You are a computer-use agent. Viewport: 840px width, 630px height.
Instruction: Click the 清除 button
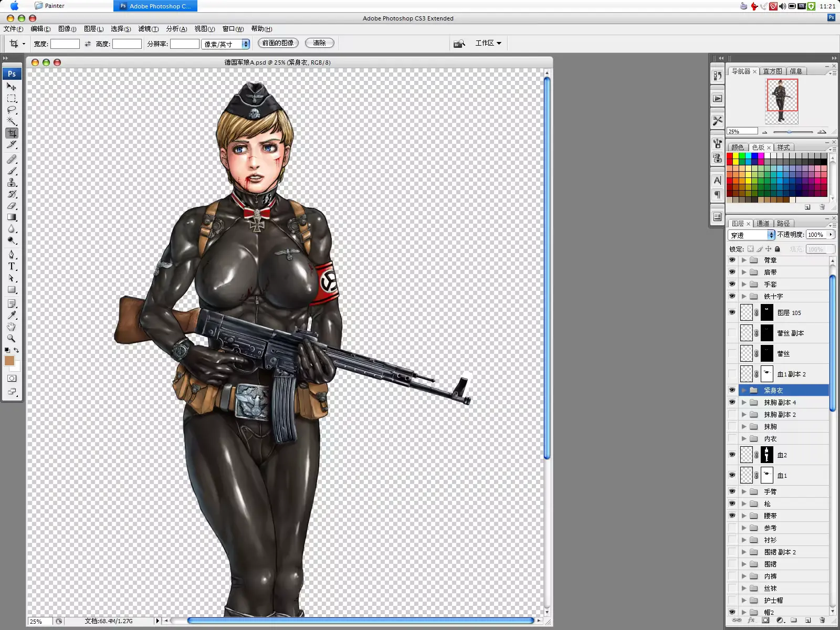pyautogui.click(x=319, y=43)
